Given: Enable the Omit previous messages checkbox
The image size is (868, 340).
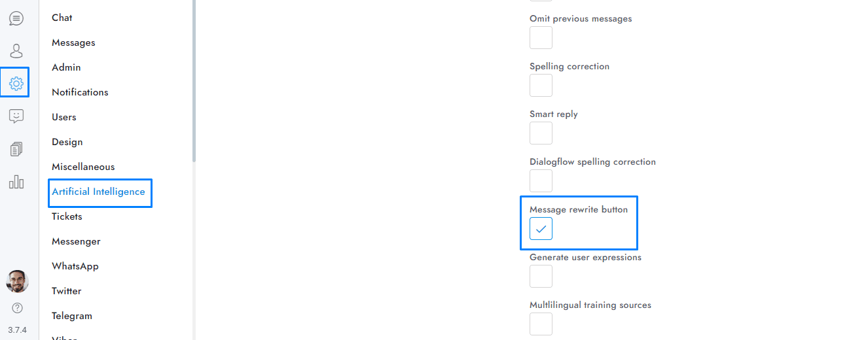Looking at the screenshot, I should 541,38.
